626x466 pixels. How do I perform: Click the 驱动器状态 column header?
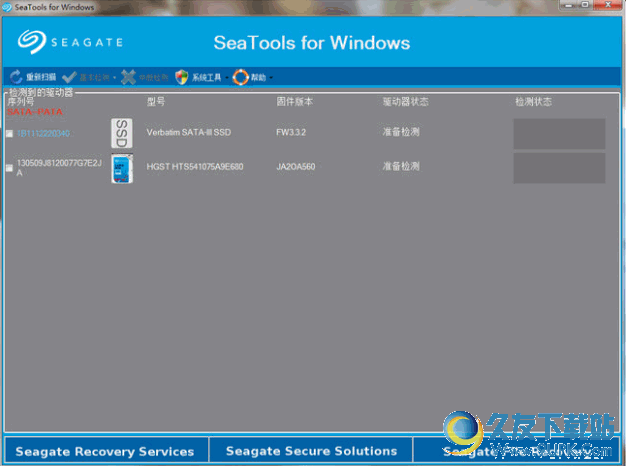coord(405,102)
